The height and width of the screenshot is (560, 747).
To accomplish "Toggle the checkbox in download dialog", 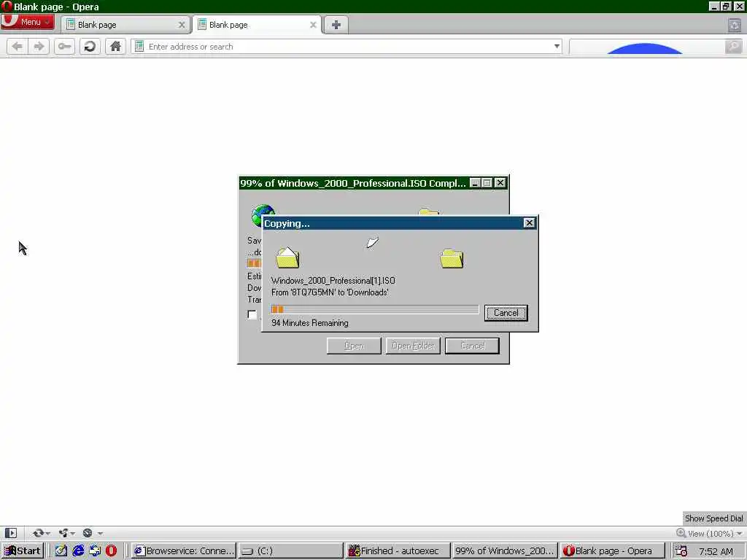I will pyautogui.click(x=252, y=314).
